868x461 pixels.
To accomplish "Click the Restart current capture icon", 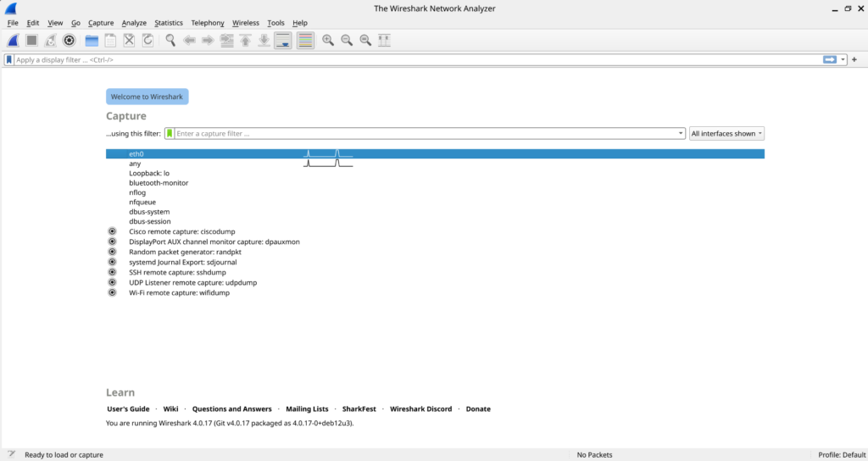I will 50,41.
